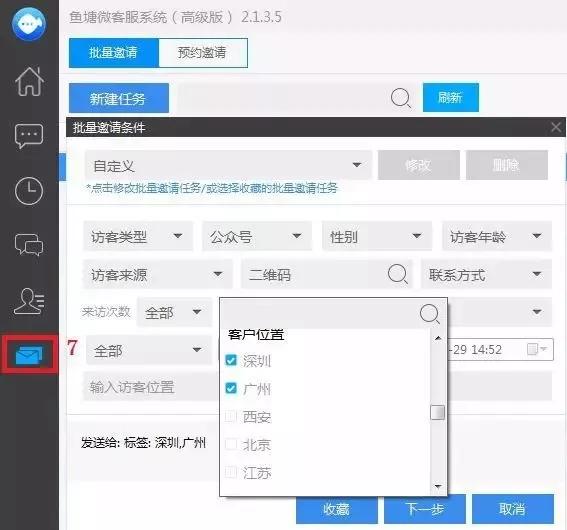The image size is (567, 530).
Task: Check the 西安 checkbox
Action: coord(231,416)
